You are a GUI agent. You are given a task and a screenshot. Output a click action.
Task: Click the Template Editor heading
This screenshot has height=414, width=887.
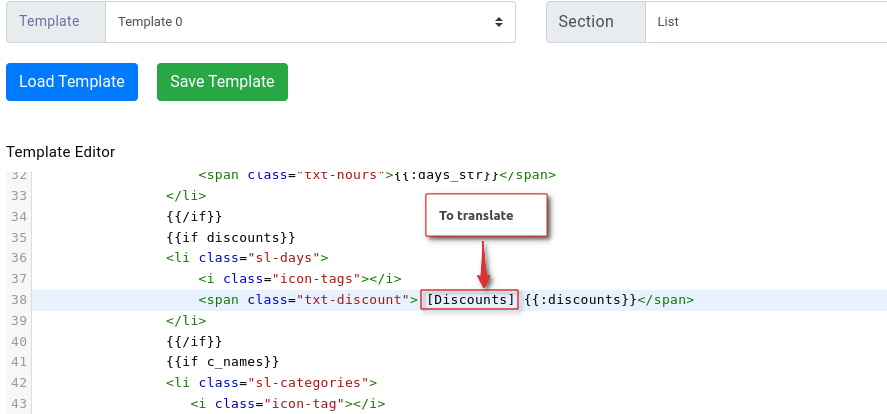(61, 152)
